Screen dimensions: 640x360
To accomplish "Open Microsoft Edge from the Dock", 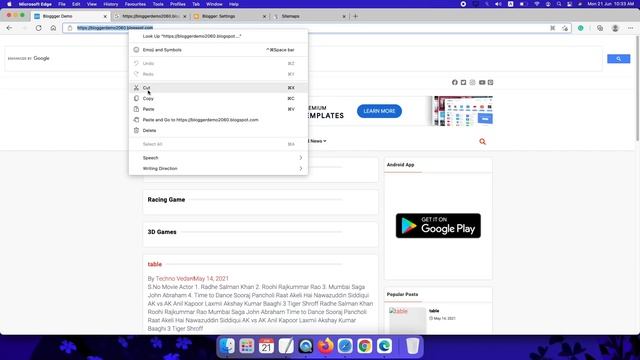I will pyautogui.click(x=384, y=346).
